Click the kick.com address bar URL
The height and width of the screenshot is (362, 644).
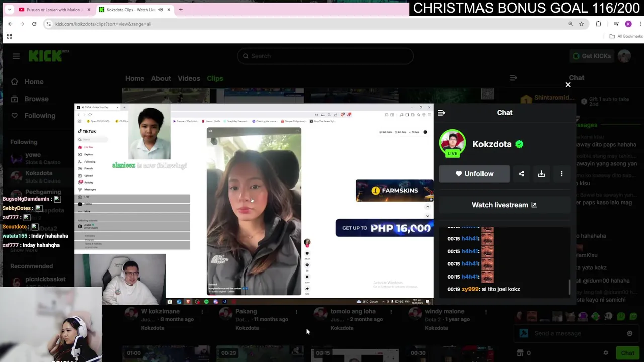(x=104, y=24)
